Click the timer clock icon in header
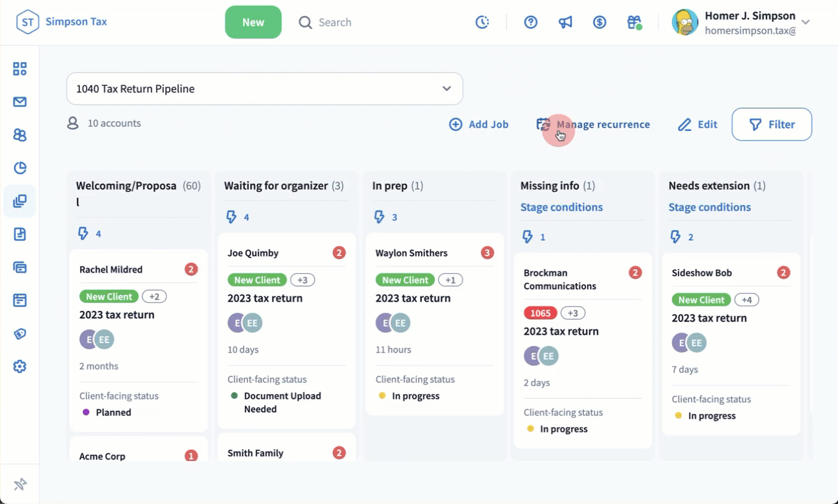 coord(483,22)
